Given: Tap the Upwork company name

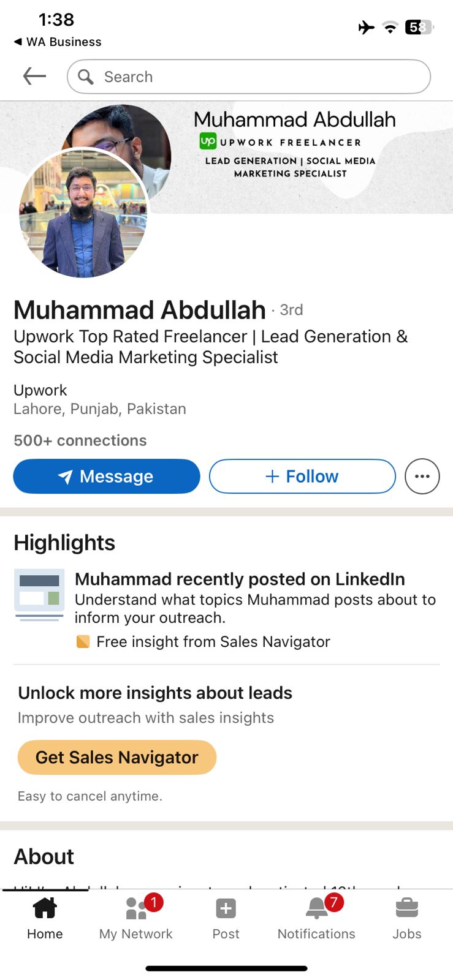Looking at the screenshot, I should tap(40, 390).
